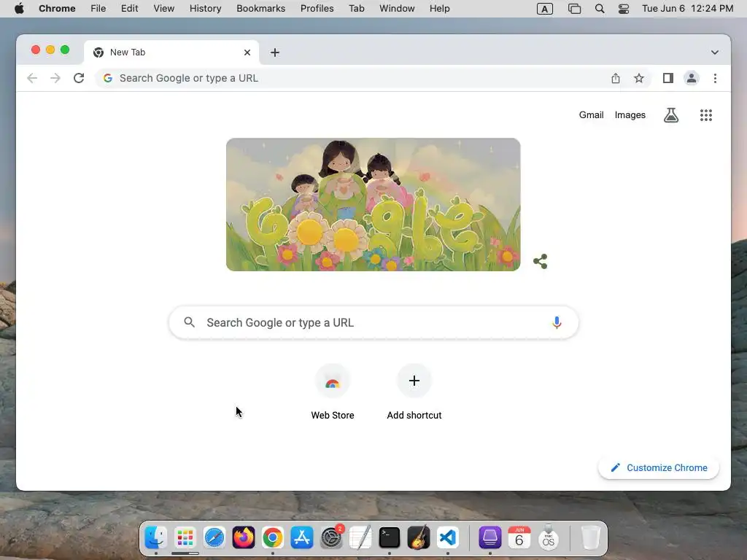Open Spotlight search in menu bar
Viewport: 747px width, 560px height.
pos(600,9)
